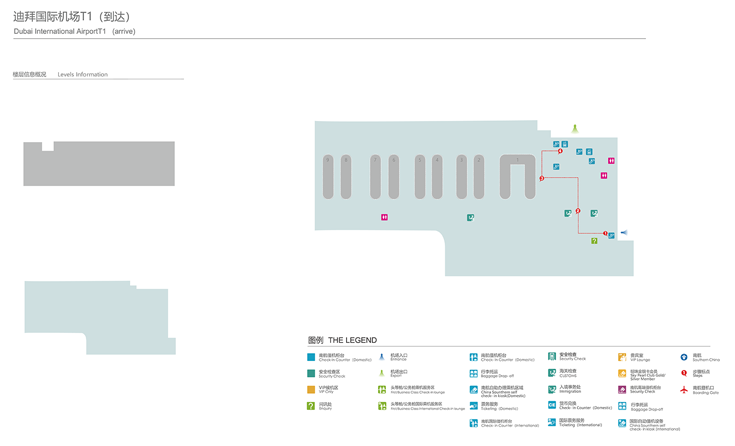Click the Southern China logo in legend
Viewport: 735px width, 446px height.
(x=684, y=357)
